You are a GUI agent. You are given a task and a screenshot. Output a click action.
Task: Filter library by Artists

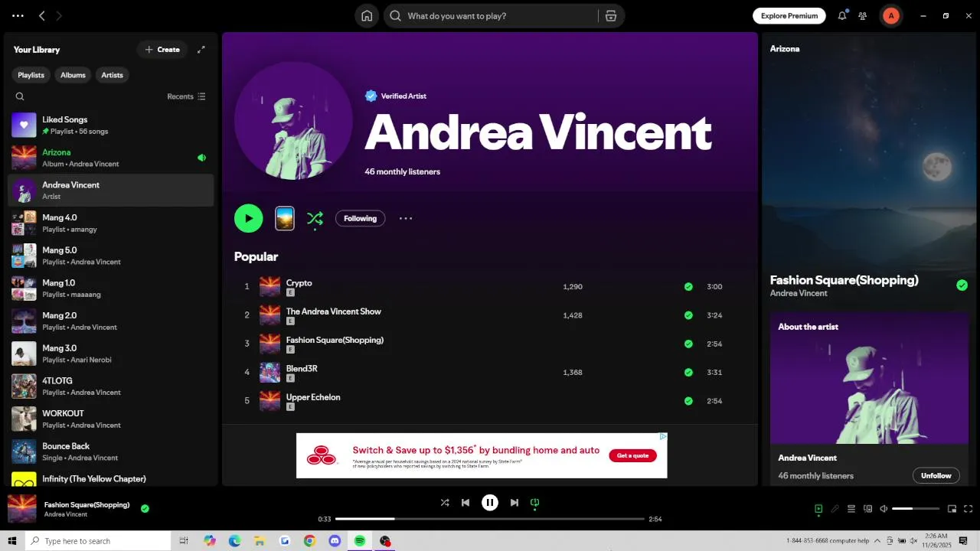click(x=112, y=75)
